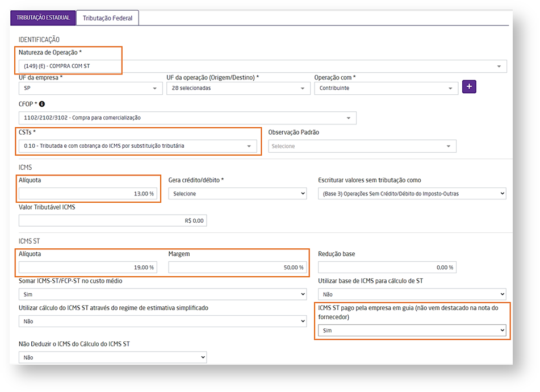Open Escriturar valores sem tributação dropdown
The height and width of the screenshot is (392, 540).
[x=412, y=194]
